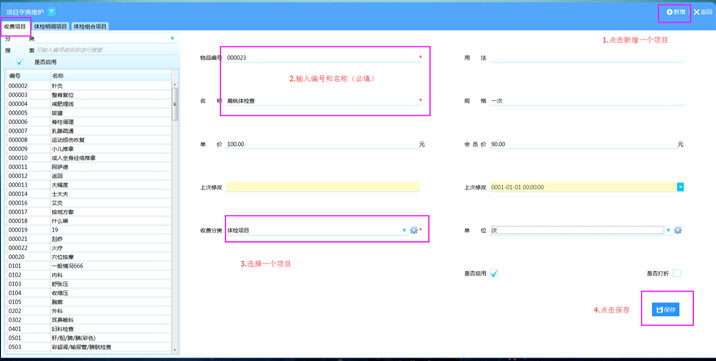Select the row with code 000011
The width and height of the screenshot is (716, 361).
click(x=89, y=167)
